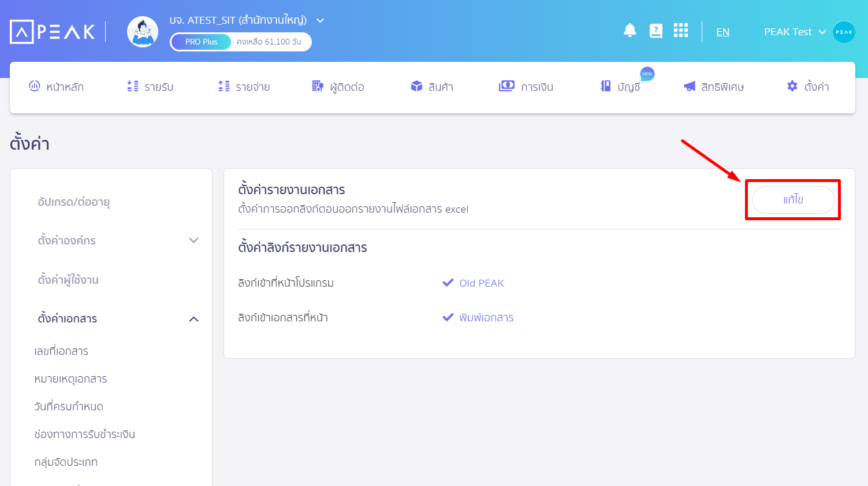Click the round PEAK user profile icon
The height and width of the screenshot is (486, 868).
(x=844, y=32)
